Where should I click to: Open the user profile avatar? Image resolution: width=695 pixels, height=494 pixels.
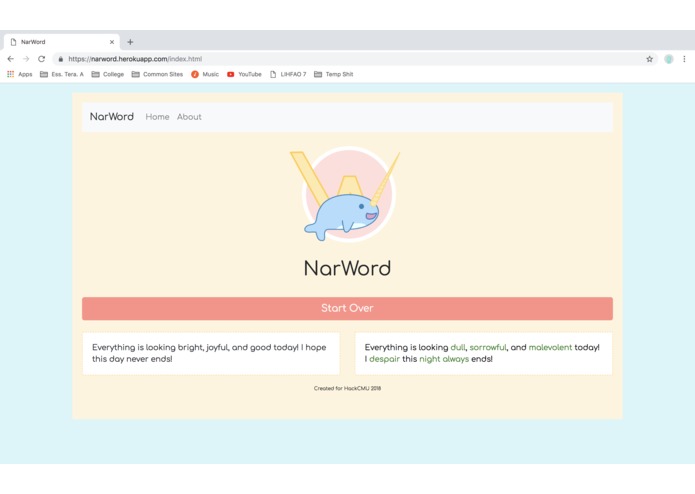coord(668,59)
